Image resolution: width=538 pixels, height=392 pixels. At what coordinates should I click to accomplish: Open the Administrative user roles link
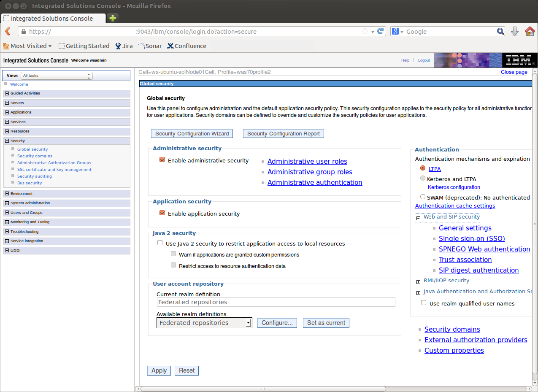click(x=307, y=161)
